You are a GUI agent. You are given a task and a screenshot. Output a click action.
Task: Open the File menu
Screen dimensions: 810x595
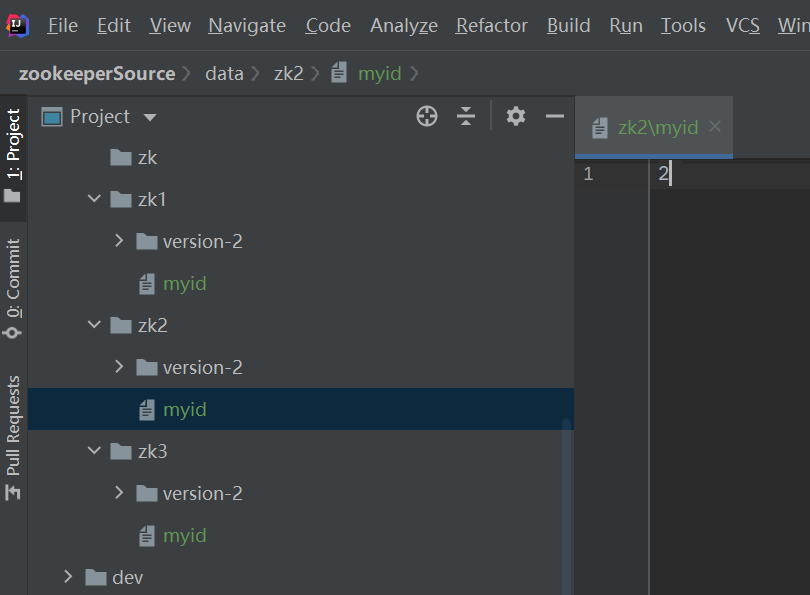[x=63, y=25]
